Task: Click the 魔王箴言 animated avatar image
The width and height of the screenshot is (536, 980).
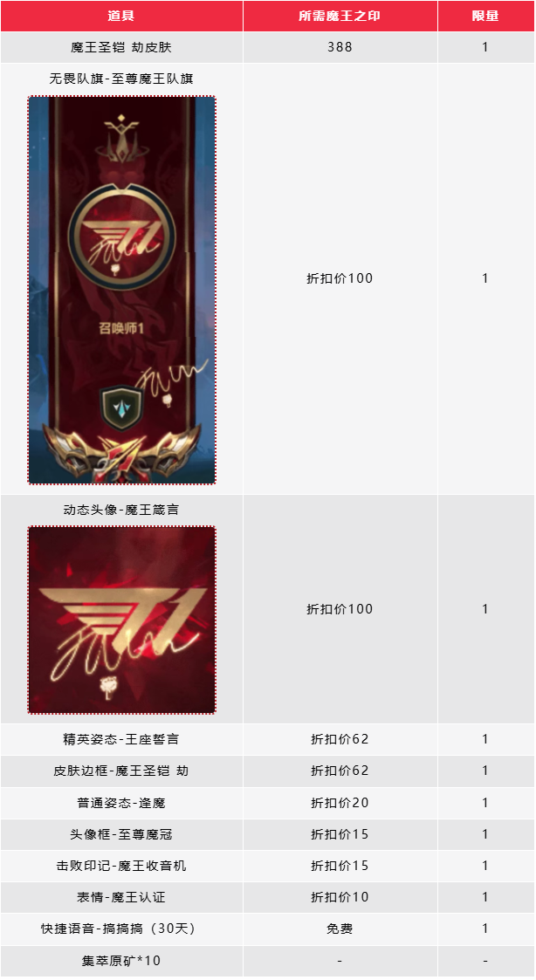Action: click(x=122, y=620)
